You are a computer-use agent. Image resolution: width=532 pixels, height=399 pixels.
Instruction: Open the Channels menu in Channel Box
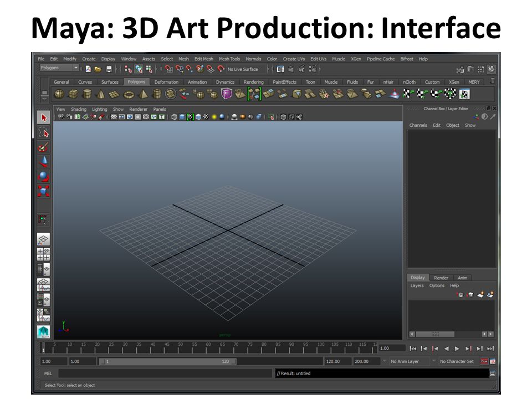click(418, 125)
